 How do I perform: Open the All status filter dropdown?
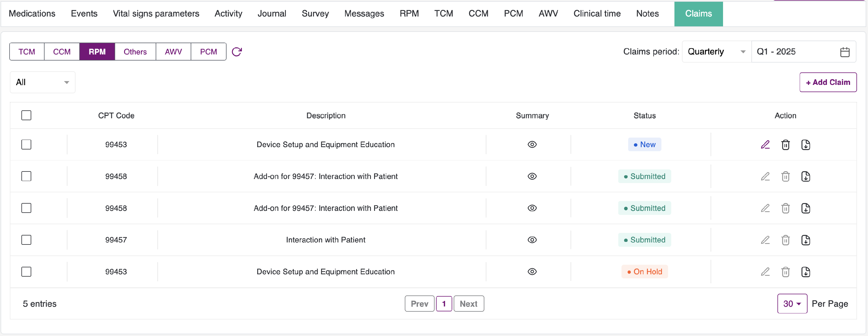[43, 82]
